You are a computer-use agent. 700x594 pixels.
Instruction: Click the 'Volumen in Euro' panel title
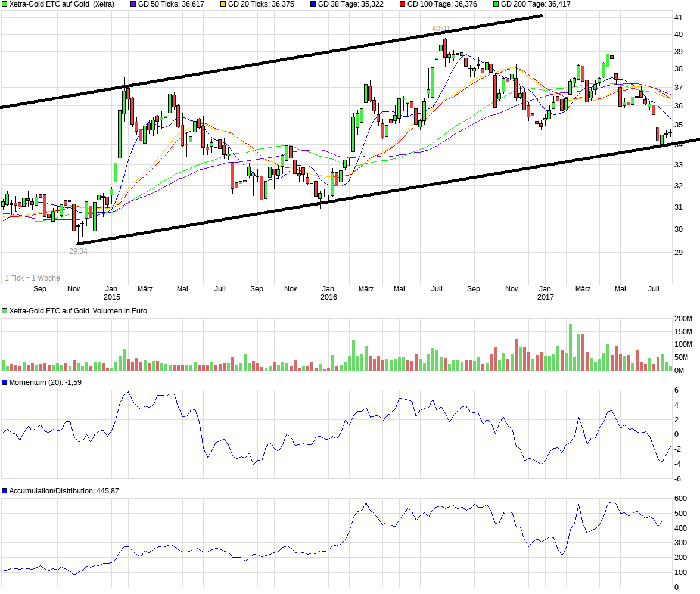point(78,311)
